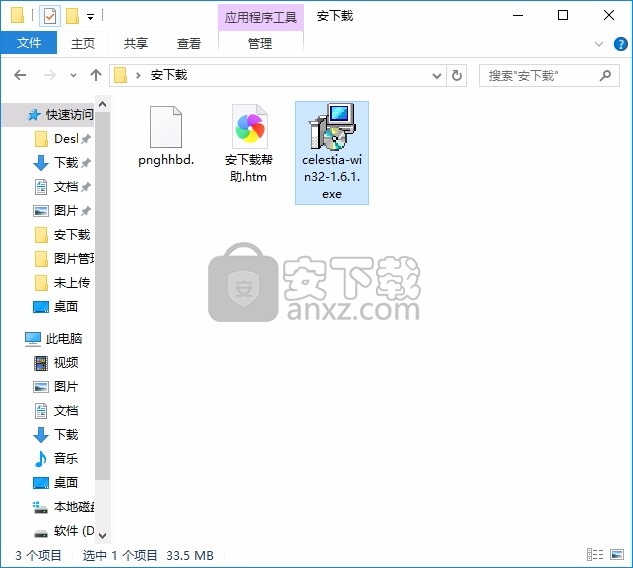The image size is (633, 568).
Task: Select the pnghhbd. file
Action: click(166, 136)
